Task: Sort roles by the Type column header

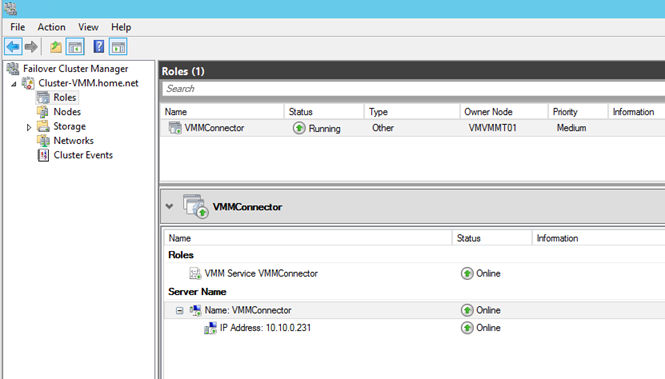Action: click(412, 112)
